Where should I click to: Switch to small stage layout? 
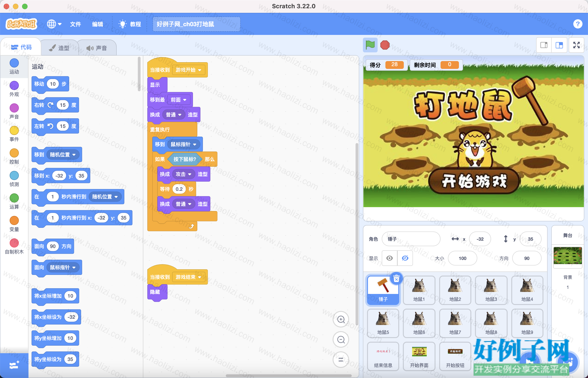click(544, 45)
